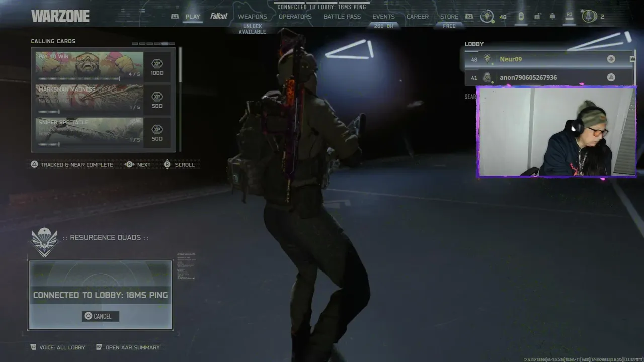Cancel the lobby matchmaking
Screen dimensions: 644x362
100,316
